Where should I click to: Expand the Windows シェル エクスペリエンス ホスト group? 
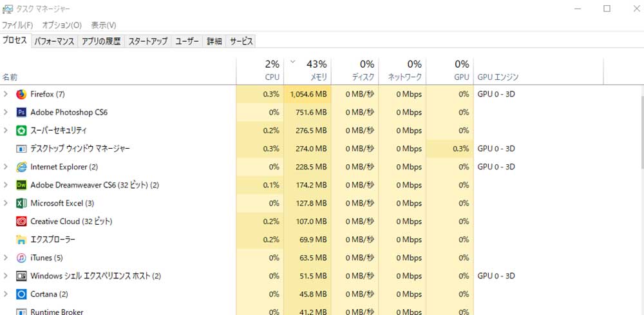5,276
